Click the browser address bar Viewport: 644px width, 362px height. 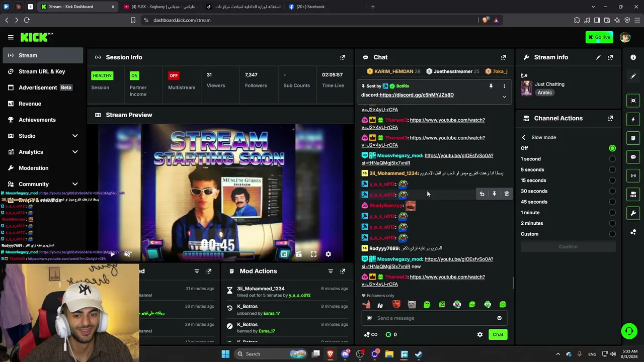[x=312, y=20]
